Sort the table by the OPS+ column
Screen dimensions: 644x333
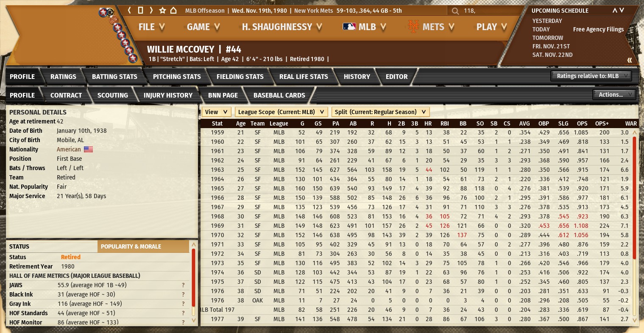(x=602, y=123)
